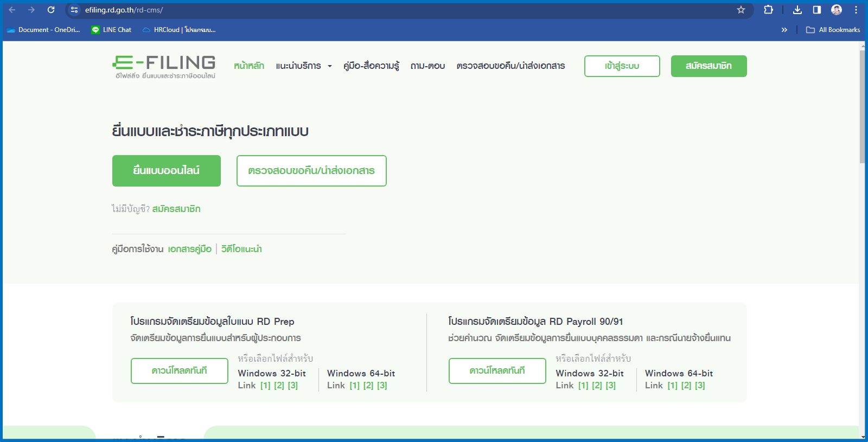Viewport: 868px width, 442px height.
Task: Open All Bookmarks folder
Action: pos(833,30)
